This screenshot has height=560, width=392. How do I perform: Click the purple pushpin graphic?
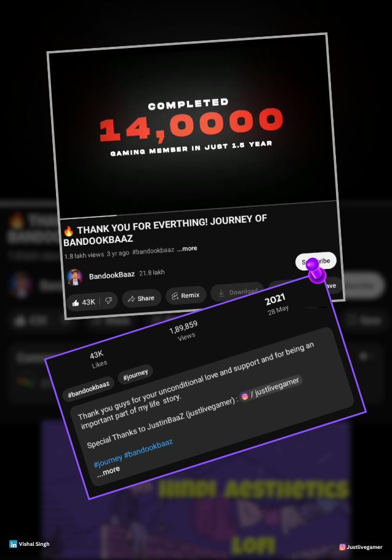pos(316,271)
